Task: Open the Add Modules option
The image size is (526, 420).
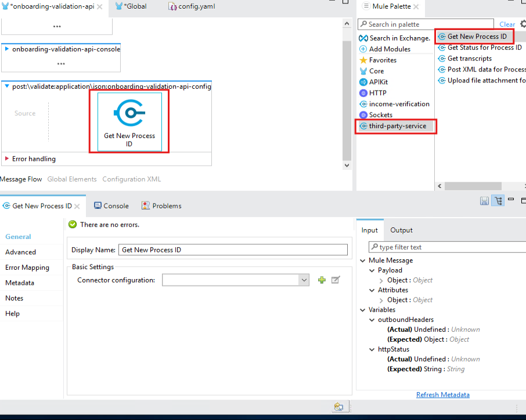Action: coord(389,49)
